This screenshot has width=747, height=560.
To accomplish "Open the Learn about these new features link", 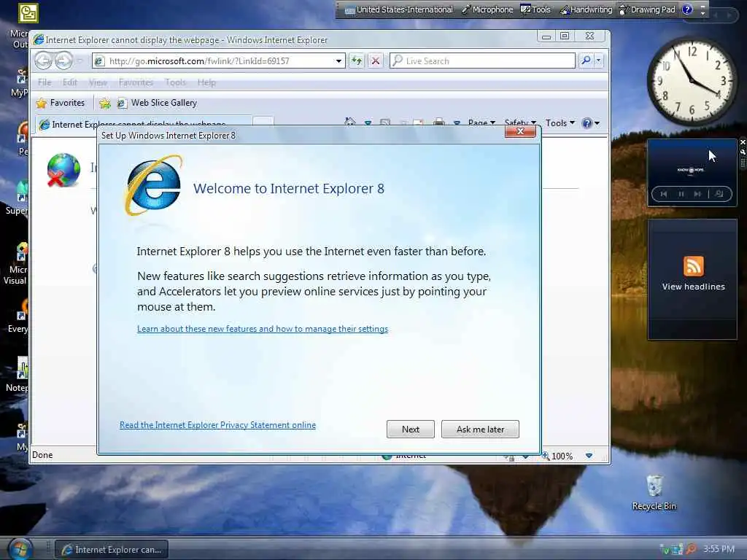I will click(x=263, y=329).
